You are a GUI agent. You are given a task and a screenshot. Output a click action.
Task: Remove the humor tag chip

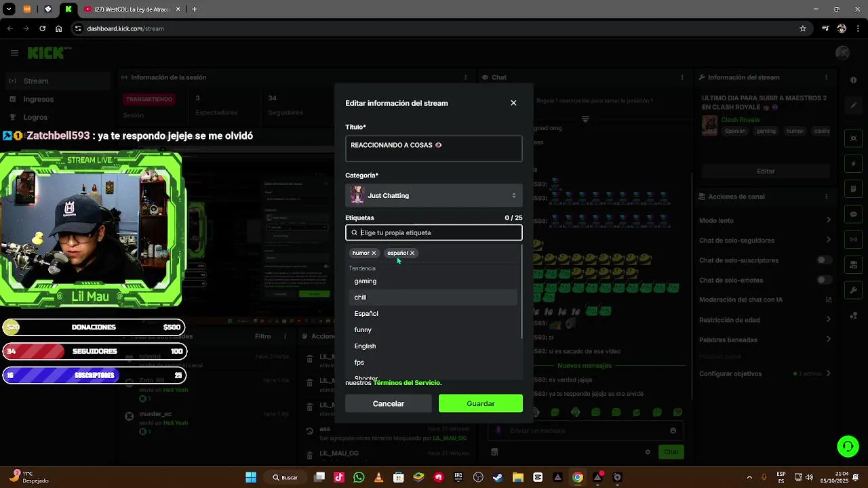click(374, 253)
